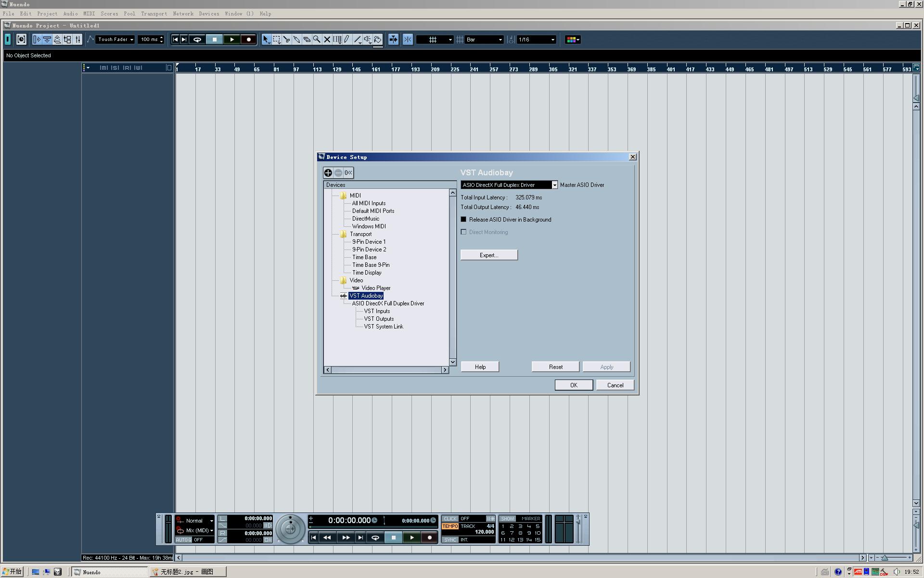Viewport: 924px width, 578px height.
Task: Fast forward using transport panel button
Action: [x=346, y=538]
